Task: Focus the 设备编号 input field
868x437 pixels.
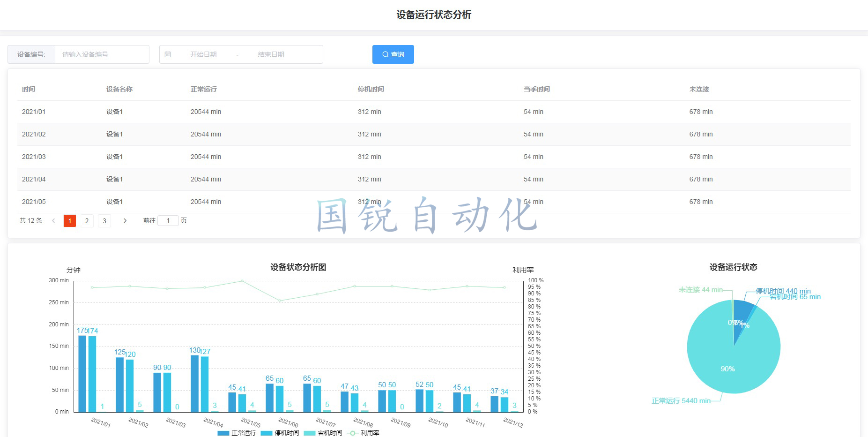Action: point(102,54)
